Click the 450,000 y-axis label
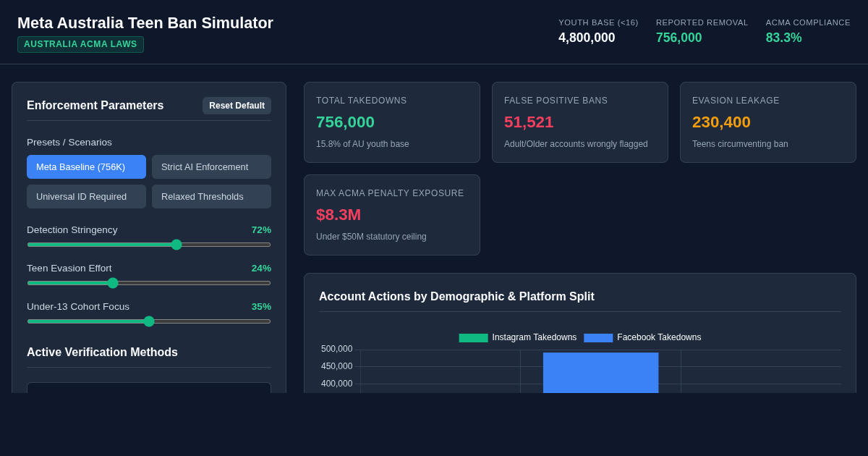 pos(337,366)
